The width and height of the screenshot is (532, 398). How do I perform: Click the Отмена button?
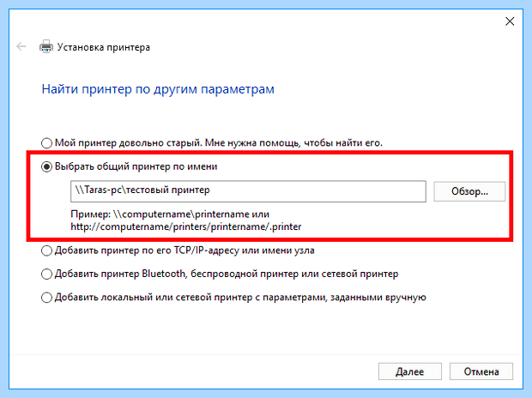coord(481,371)
